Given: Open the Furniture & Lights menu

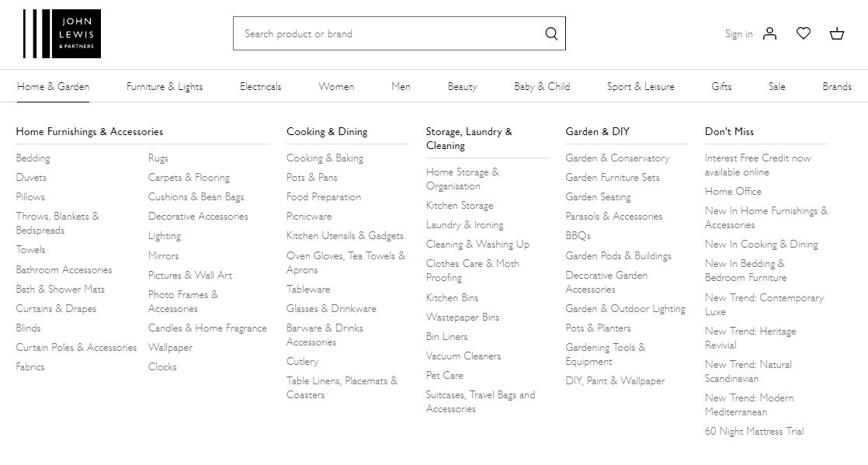Looking at the screenshot, I should click(x=165, y=87).
